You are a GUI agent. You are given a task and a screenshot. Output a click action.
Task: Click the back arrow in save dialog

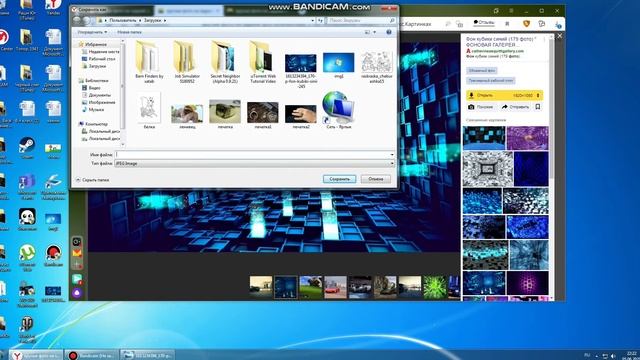click(77, 20)
